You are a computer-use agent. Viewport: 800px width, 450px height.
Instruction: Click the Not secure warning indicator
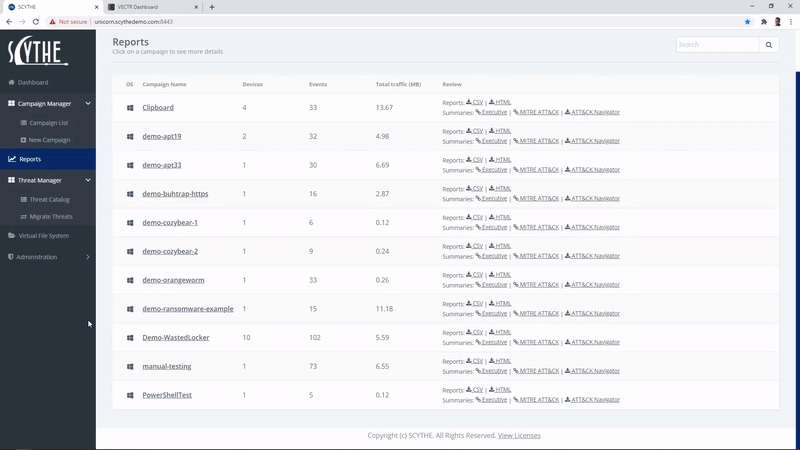click(68, 22)
